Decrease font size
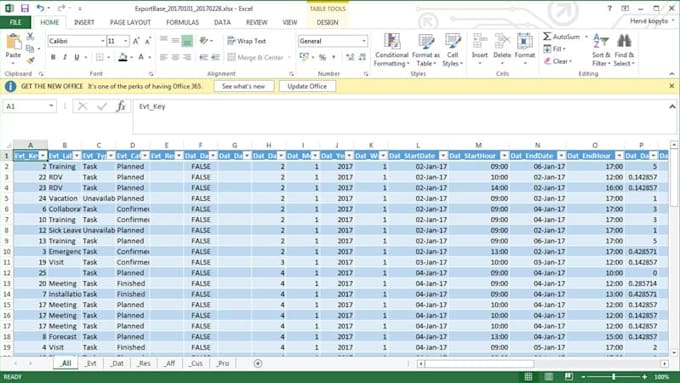 [147, 41]
